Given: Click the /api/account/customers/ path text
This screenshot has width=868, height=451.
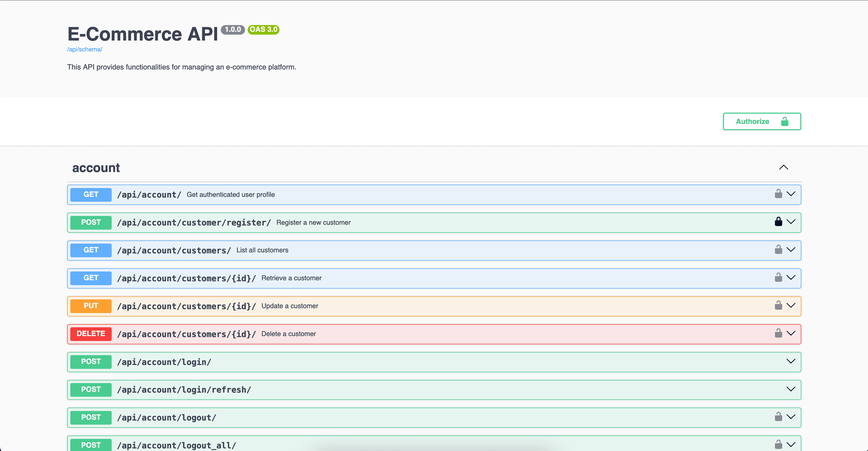Looking at the screenshot, I should [174, 251].
